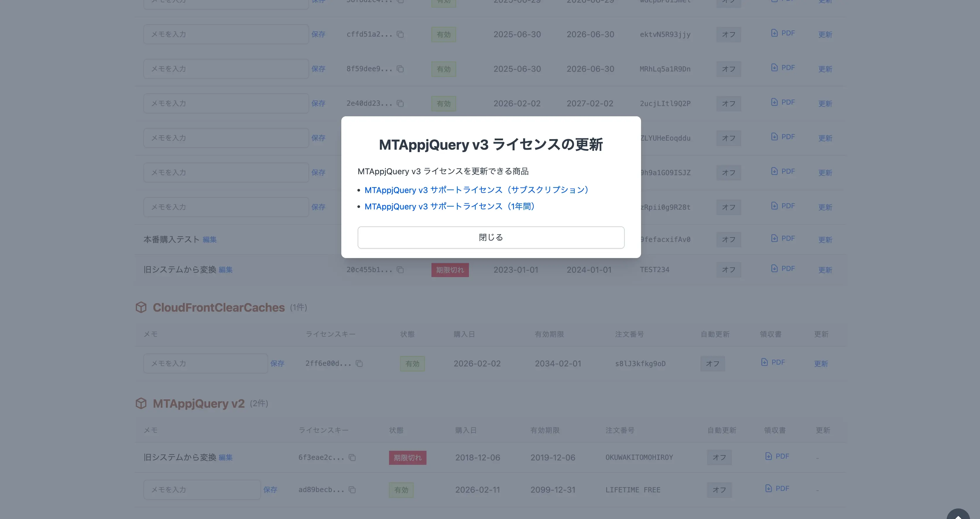Copy license key ad89becb icon

352,490
